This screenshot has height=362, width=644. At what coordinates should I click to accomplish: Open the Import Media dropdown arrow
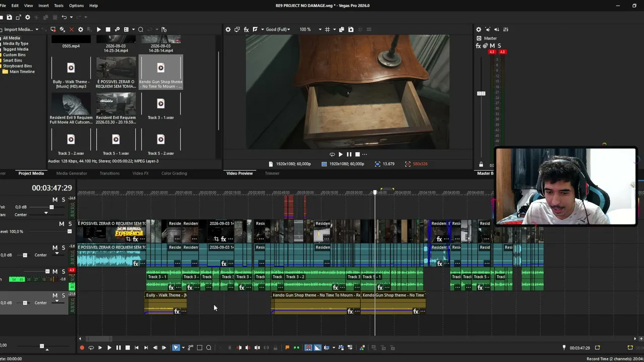click(x=37, y=29)
